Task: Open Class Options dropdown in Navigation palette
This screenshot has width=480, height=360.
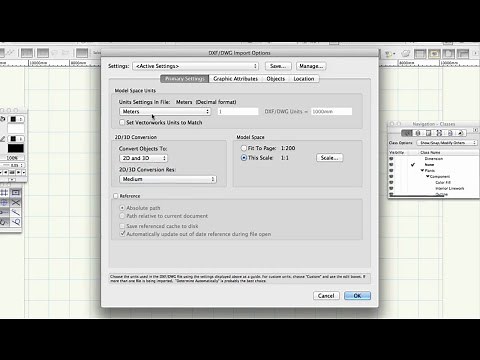Action: click(x=447, y=143)
